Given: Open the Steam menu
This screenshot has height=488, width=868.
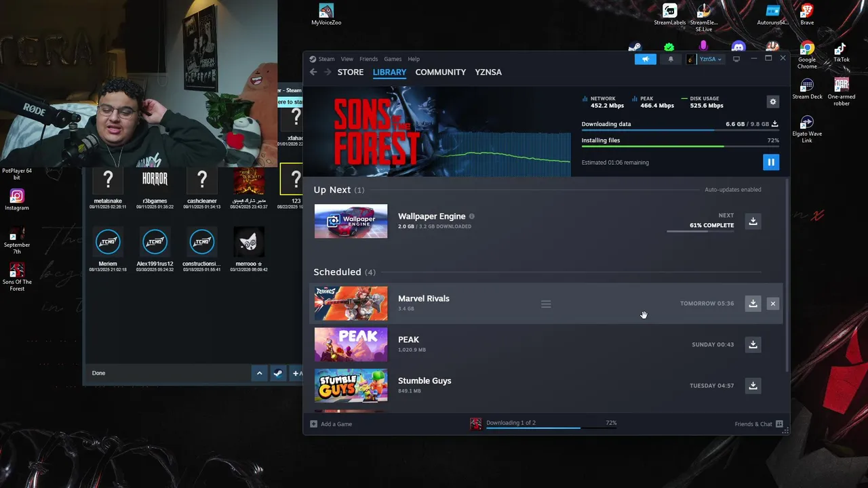Looking at the screenshot, I should [x=327, y=59].
